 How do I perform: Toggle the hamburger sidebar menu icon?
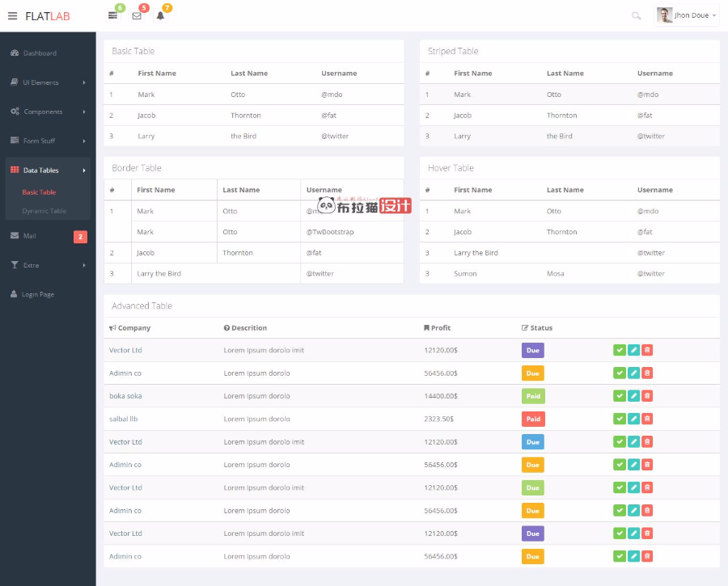point(12,16)
